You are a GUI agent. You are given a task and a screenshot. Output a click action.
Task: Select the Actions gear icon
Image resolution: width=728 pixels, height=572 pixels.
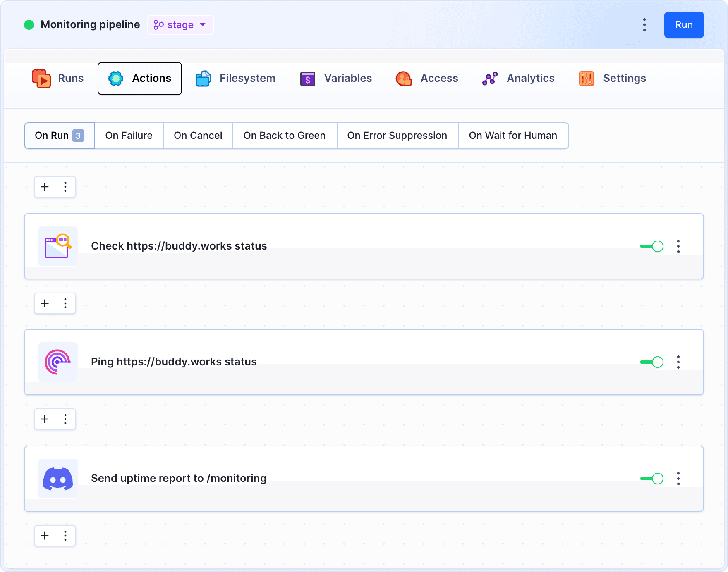coord(116,78)
